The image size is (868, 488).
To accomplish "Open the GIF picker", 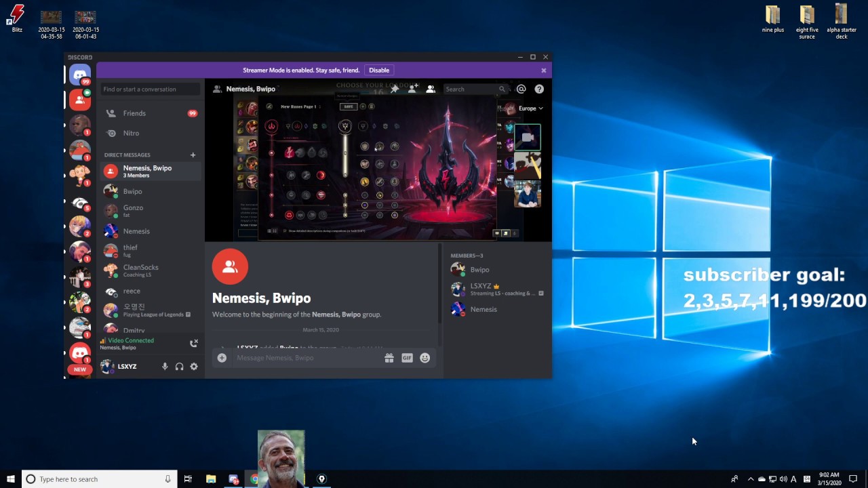I will point(407,358).
